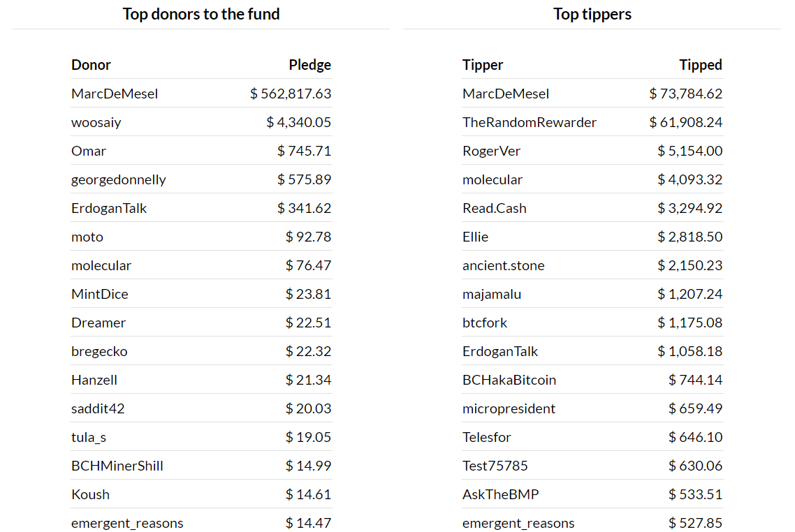Click the Top tippers section heading

point(592,14)
